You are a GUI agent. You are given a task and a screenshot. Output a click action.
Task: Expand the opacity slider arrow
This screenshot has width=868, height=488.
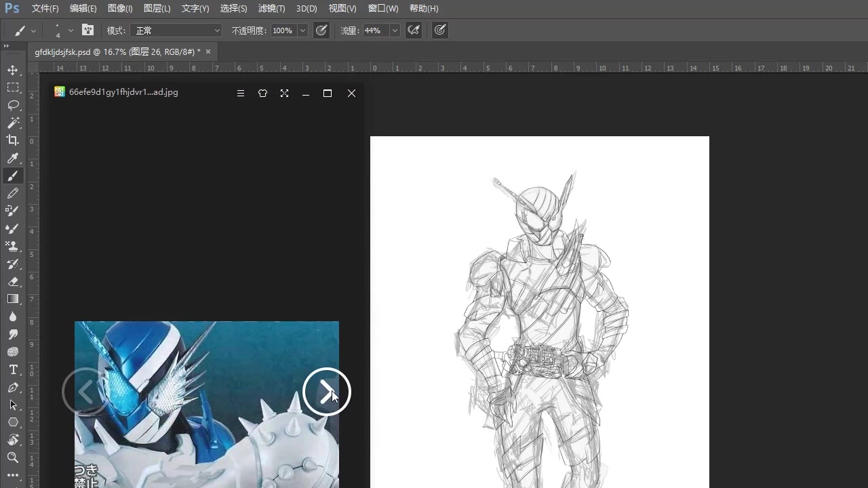coord(302,30)
